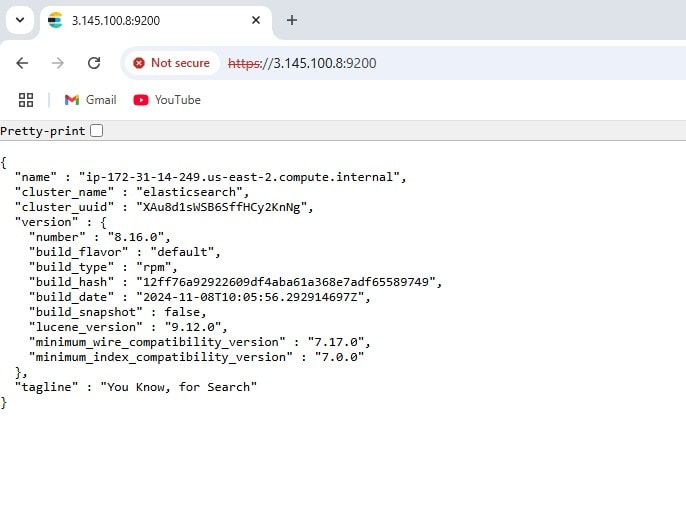Click the minimum_index_compatibility_version value "7.0.0"

(339, 357)
